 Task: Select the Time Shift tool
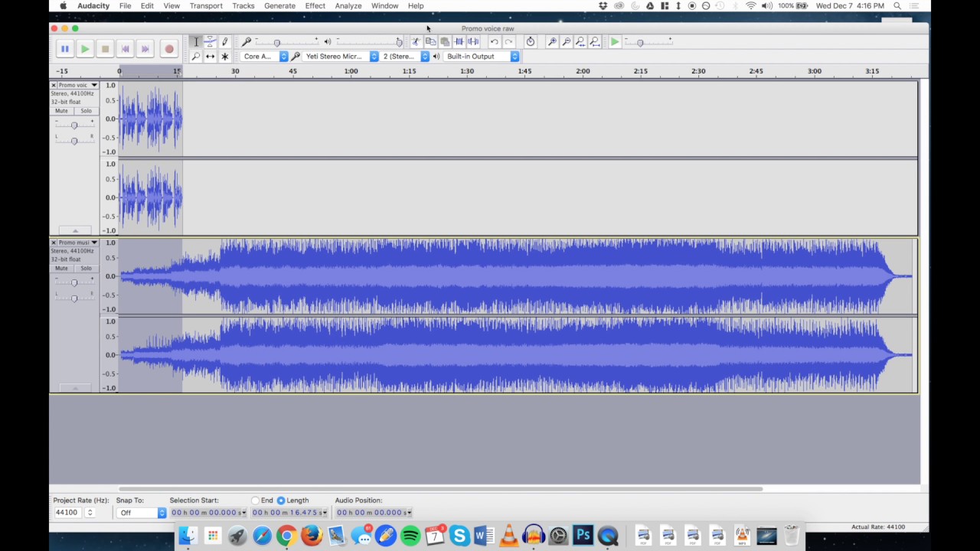point(210,56)
